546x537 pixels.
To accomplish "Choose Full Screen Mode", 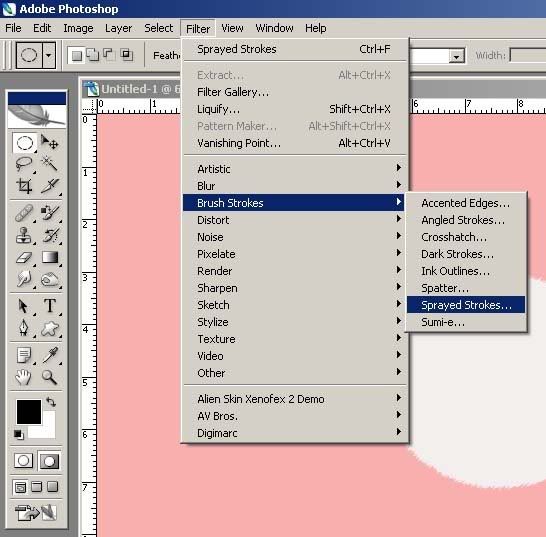I will coord(53,487).
